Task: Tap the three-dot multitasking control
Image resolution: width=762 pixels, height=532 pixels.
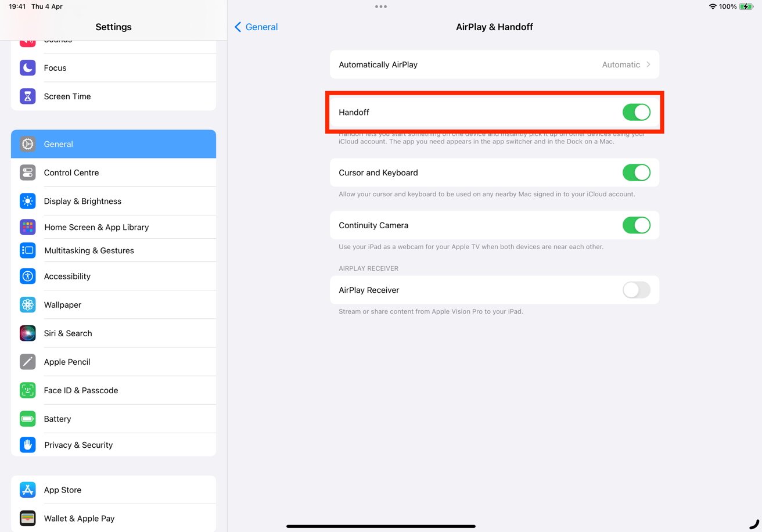Action: click(x=381, y=7)
